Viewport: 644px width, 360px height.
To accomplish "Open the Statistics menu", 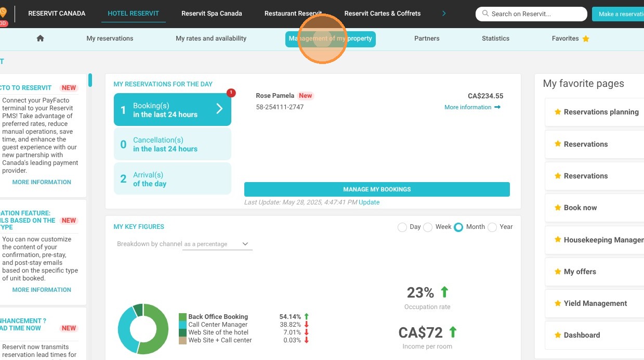I will click(x=495, y=38).
